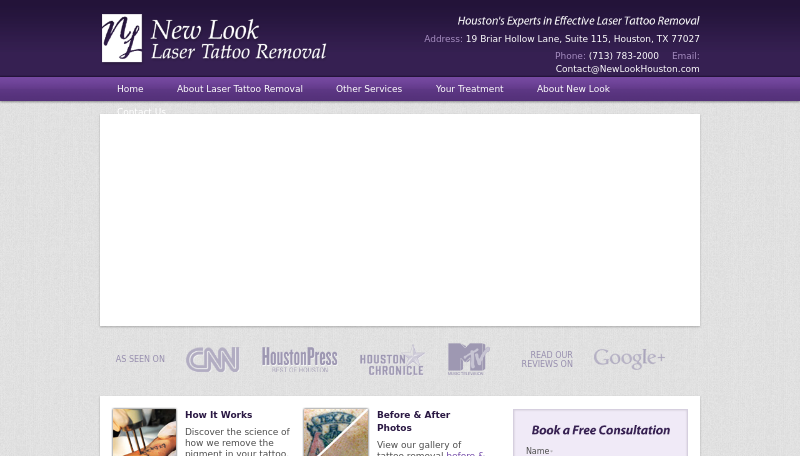Click the How It Works thumbnail image
800x456 pixels.
pos(144,432)
